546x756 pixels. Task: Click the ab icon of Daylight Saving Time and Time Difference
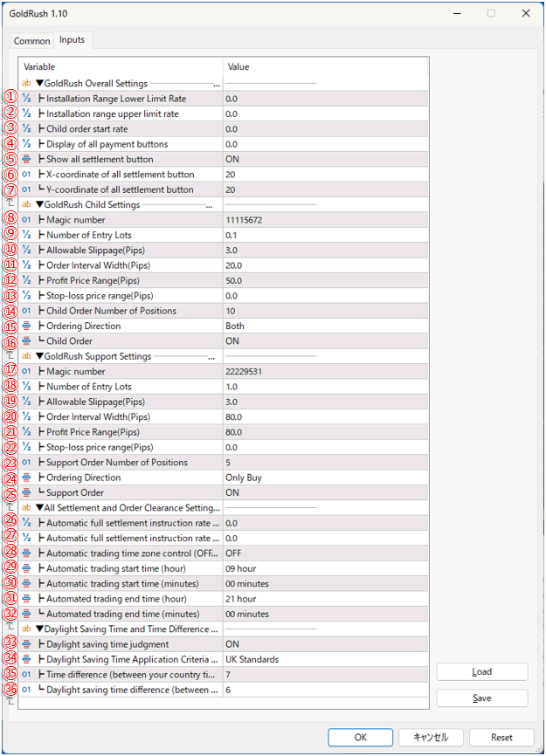pyautogui.click(x=26, y=629)
